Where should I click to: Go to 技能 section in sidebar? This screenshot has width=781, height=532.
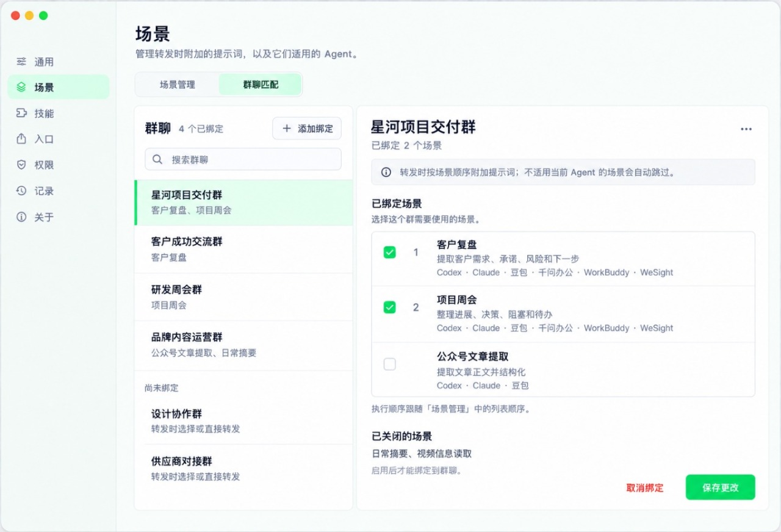click(59, 113)
